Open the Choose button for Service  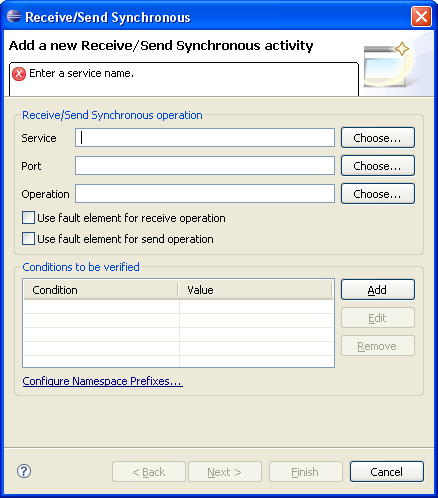(x=378, y=138)
